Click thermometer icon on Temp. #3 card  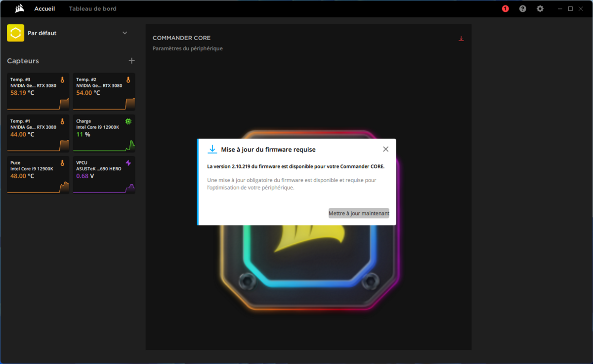(x=62, y=80)
